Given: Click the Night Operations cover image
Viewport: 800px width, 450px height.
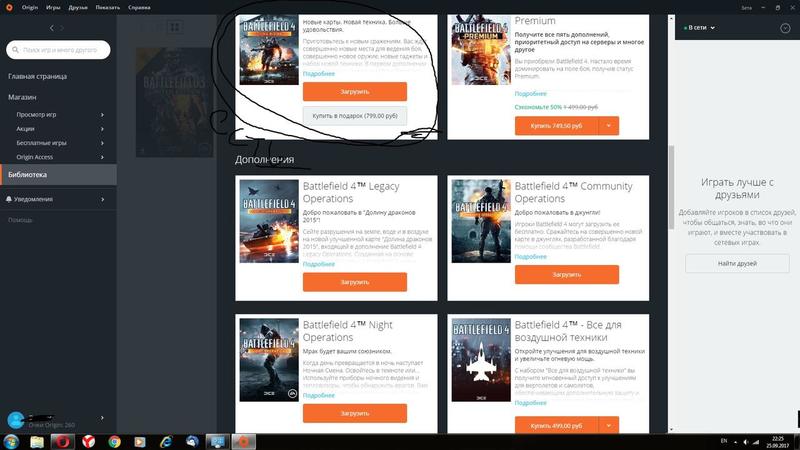Looking at the screenshot, I should pyautogui.click(x=269, y=360).
